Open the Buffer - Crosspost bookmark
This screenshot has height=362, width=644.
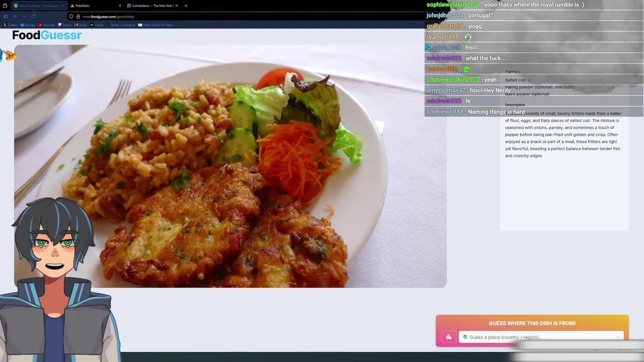coord(120,25)
